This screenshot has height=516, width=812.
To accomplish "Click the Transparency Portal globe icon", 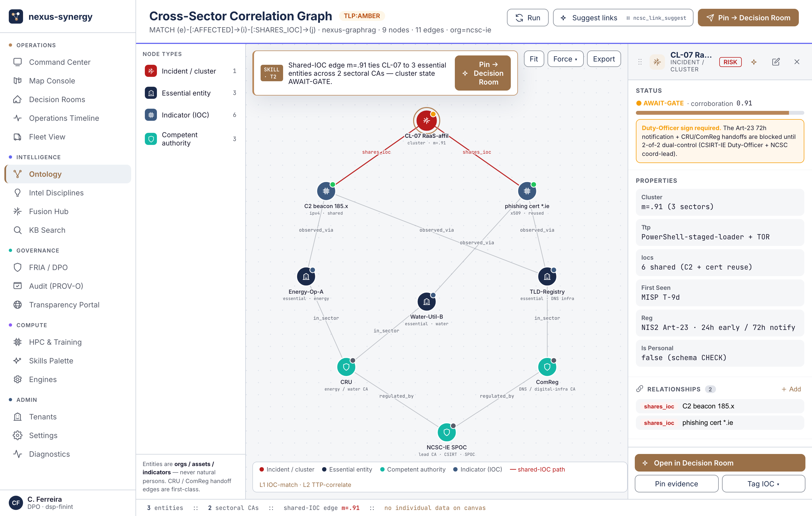I will tap(18, 305).
